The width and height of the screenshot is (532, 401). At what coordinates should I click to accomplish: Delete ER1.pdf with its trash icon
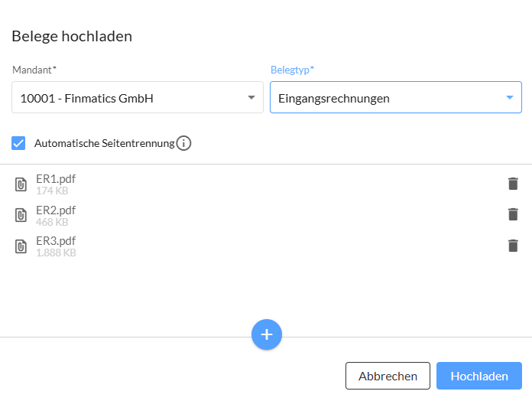[x=513, y=184]
